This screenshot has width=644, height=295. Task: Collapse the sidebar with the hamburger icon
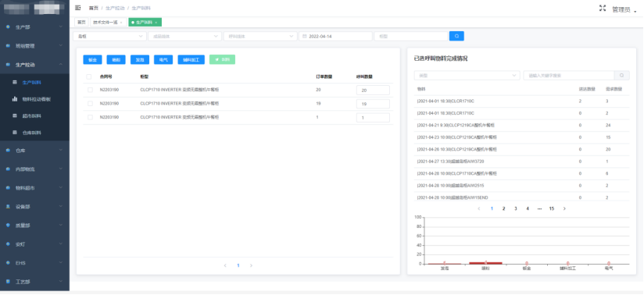click(x=77, y=8)
